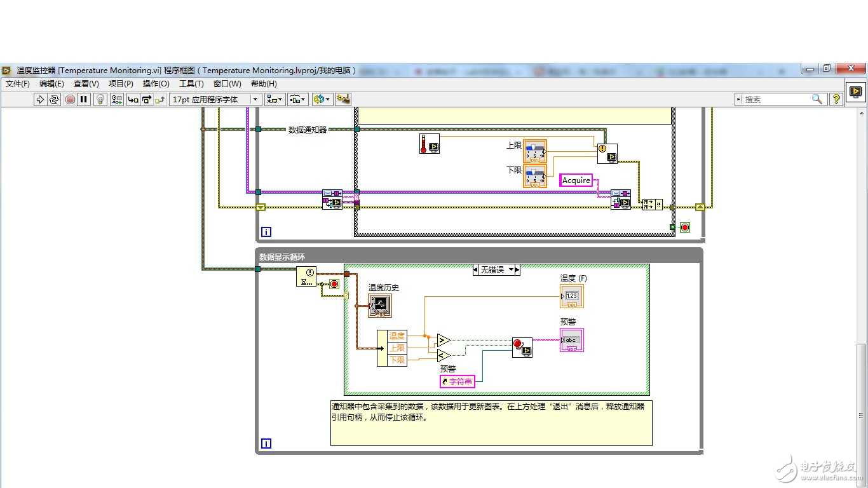Select the message subVI wired to Acquire
868x488 pixels.
621,200
